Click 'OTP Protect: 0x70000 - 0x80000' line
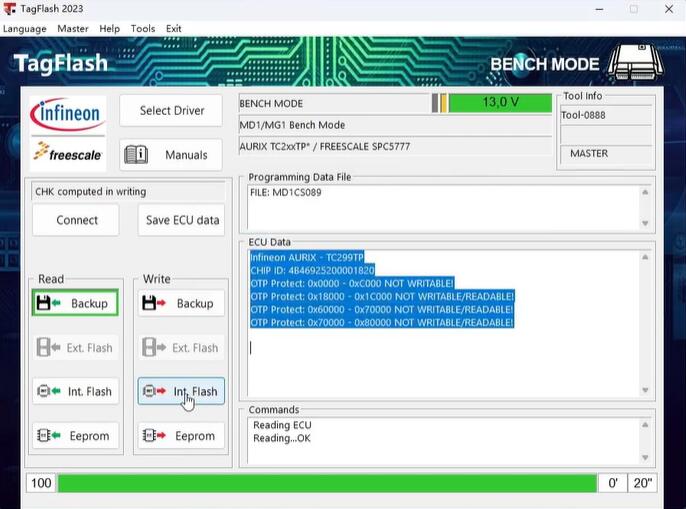The image size is (686, 509). [382, 323]
